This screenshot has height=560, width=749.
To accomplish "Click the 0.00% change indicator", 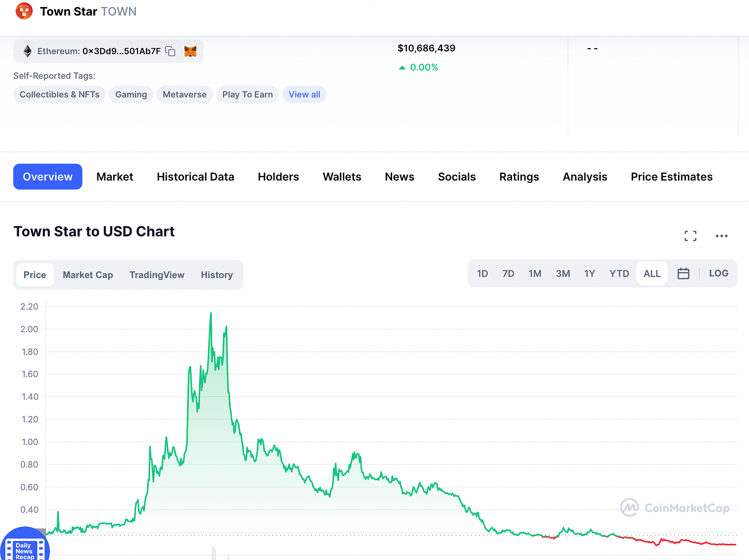I will point(418,67).
